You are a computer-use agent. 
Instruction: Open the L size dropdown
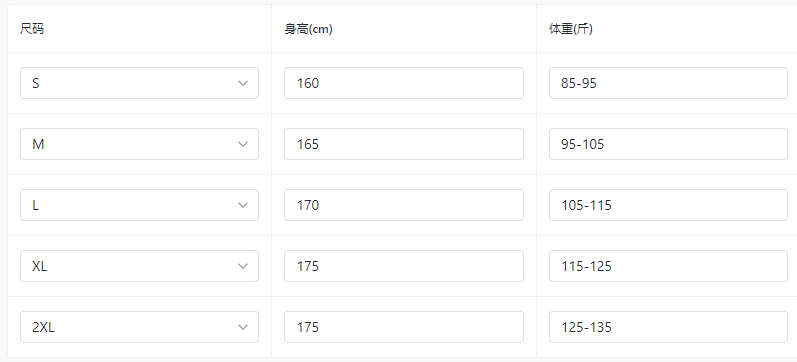139,205
